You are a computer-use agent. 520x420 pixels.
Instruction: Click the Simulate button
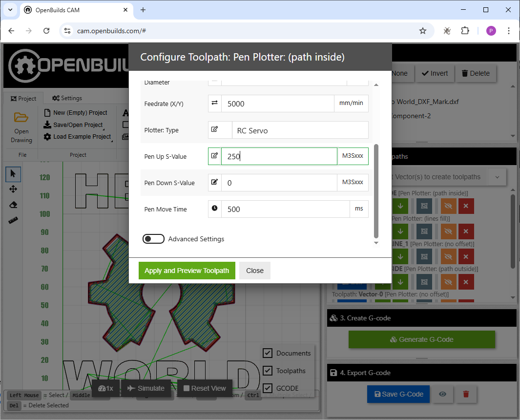[146, 388]
